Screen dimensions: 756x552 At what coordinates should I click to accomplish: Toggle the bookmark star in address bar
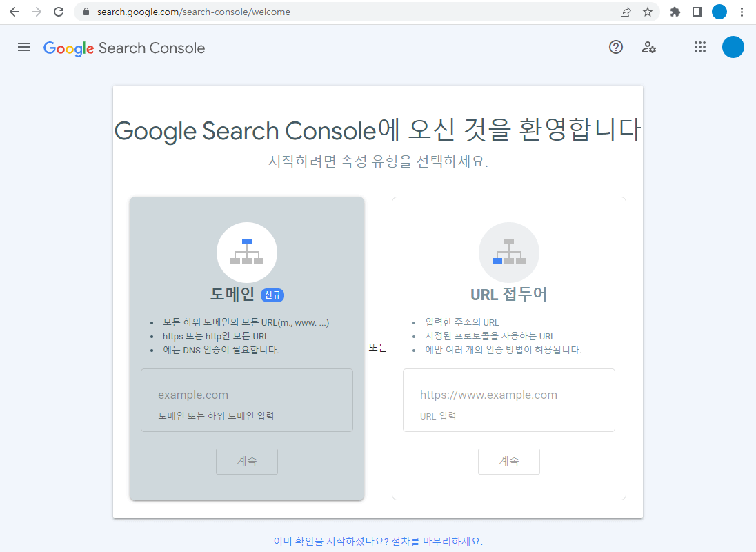[648, 12]
